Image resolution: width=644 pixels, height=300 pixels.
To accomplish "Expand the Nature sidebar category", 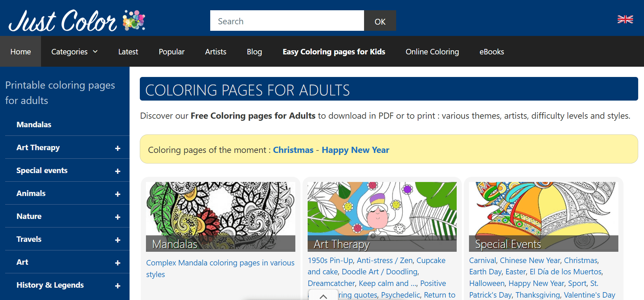I will click(118, 216).
